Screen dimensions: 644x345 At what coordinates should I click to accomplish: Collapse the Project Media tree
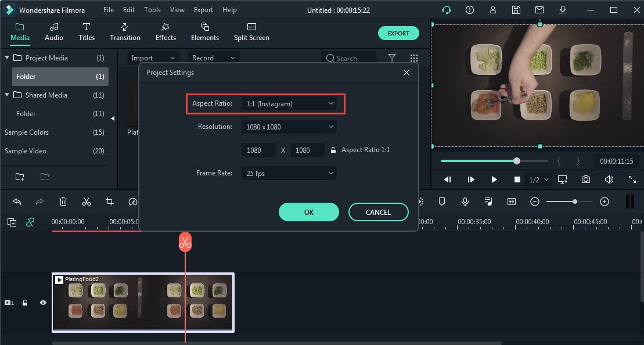[x=7, y=57]
